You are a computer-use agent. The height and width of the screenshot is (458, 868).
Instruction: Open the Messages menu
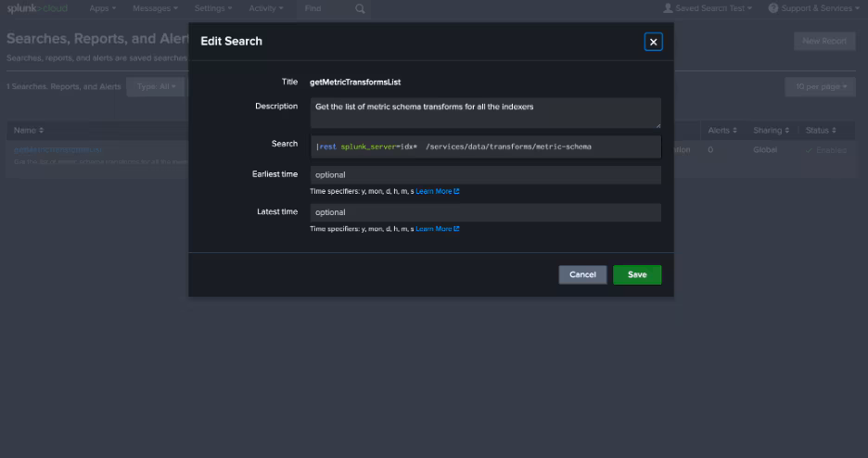pos(154,8)
